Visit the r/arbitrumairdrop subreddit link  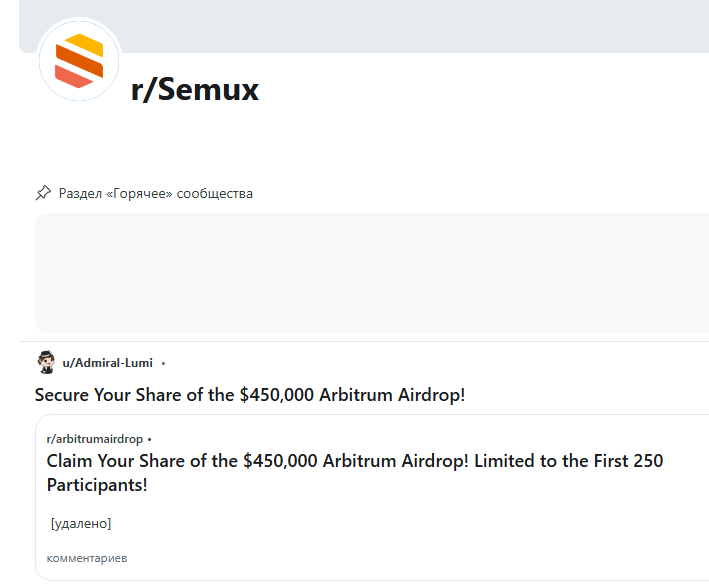pos(95,439)
